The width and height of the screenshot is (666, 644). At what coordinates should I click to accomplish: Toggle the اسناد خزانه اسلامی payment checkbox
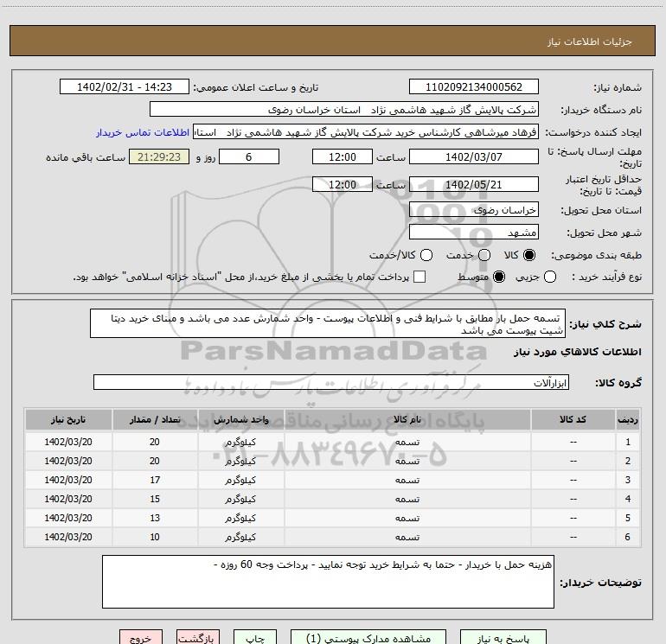[419, 277]
